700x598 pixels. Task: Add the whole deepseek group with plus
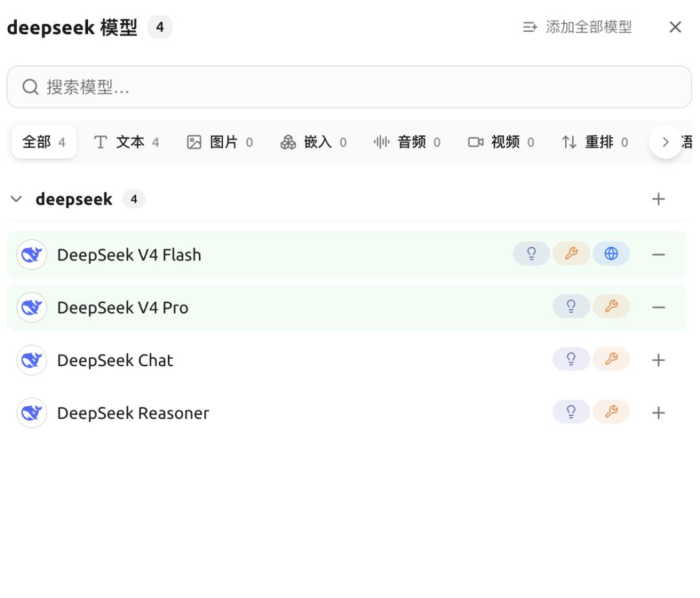[659, 199]
